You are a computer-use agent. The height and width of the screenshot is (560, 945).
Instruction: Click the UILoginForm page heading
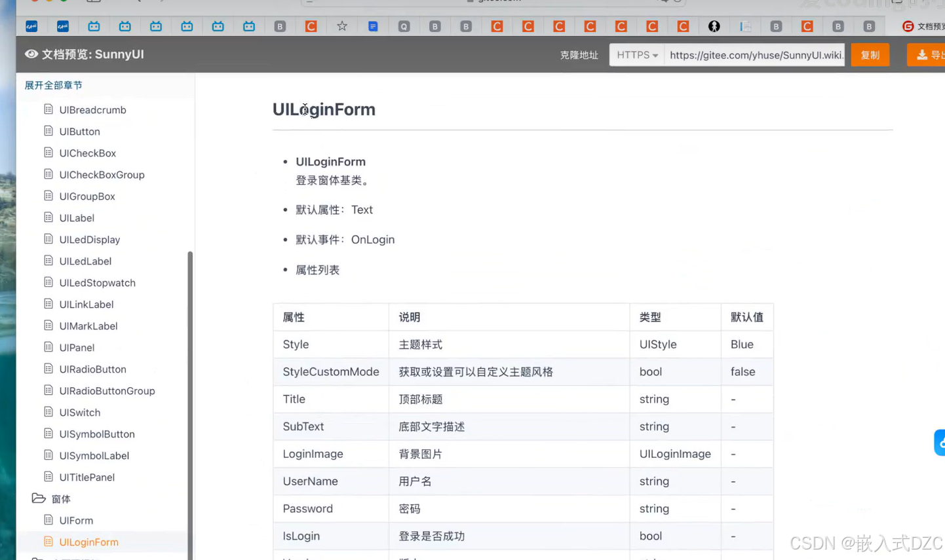point(324,109)
